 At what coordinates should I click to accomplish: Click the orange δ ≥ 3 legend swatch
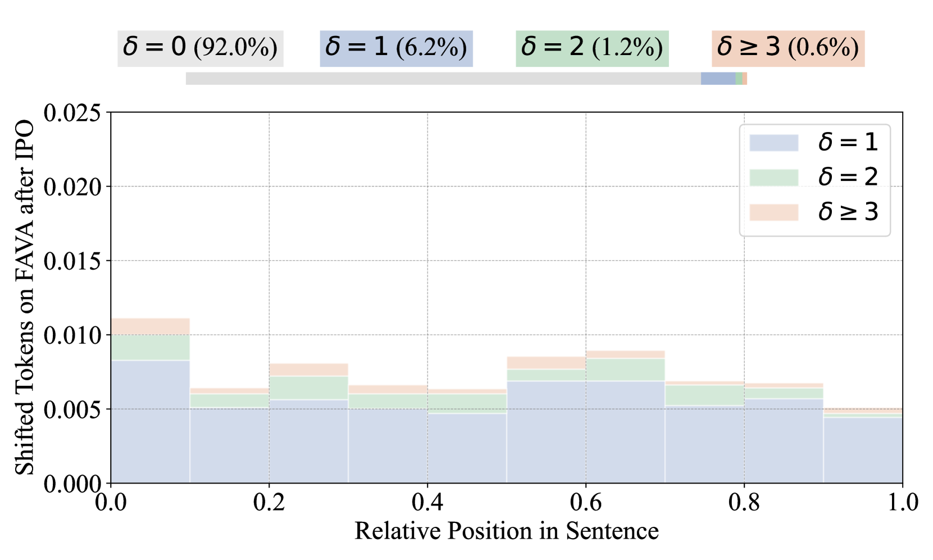pyautogui.click(x=773, y=212)
